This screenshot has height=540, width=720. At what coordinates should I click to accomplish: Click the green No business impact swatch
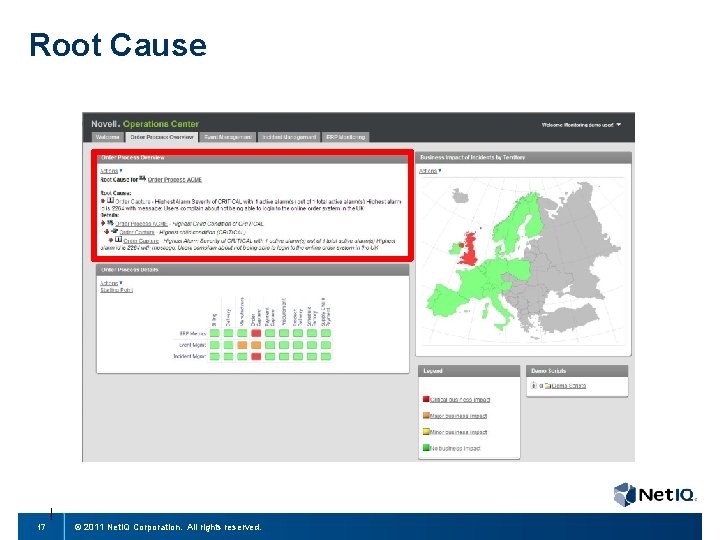(426, 447)
